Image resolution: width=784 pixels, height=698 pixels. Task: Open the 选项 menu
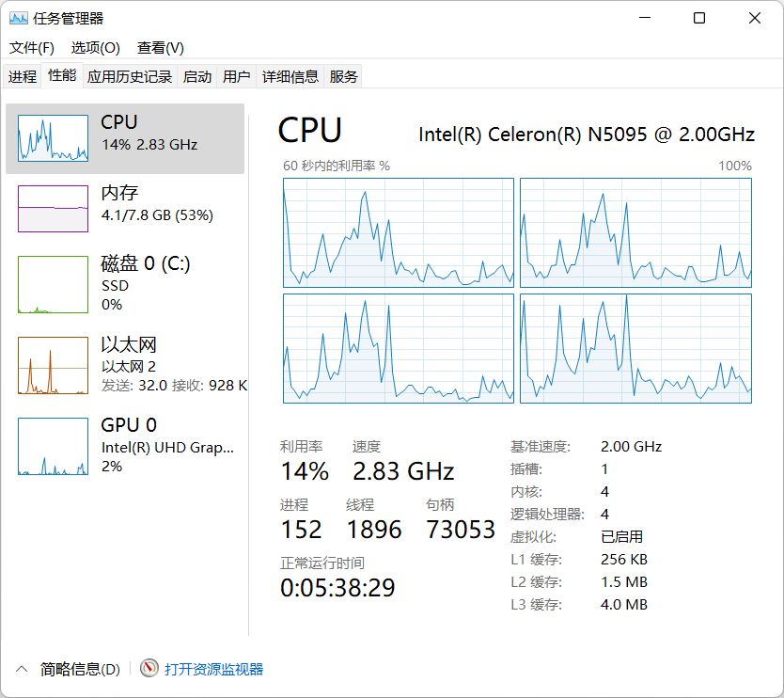[93, 48]
